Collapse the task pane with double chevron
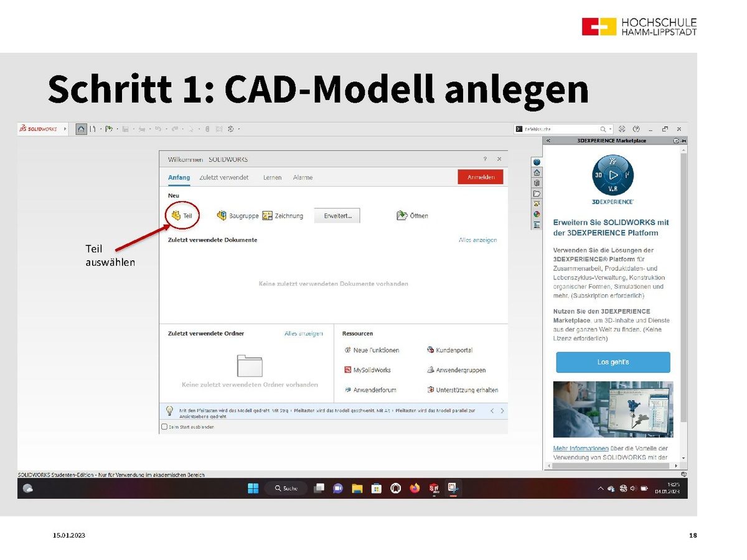747x560 pixels. (548, 141)
